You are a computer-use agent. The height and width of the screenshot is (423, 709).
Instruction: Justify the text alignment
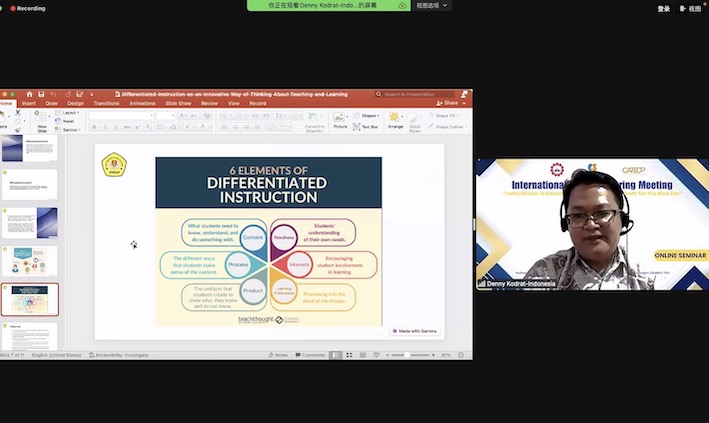point(257,127)
